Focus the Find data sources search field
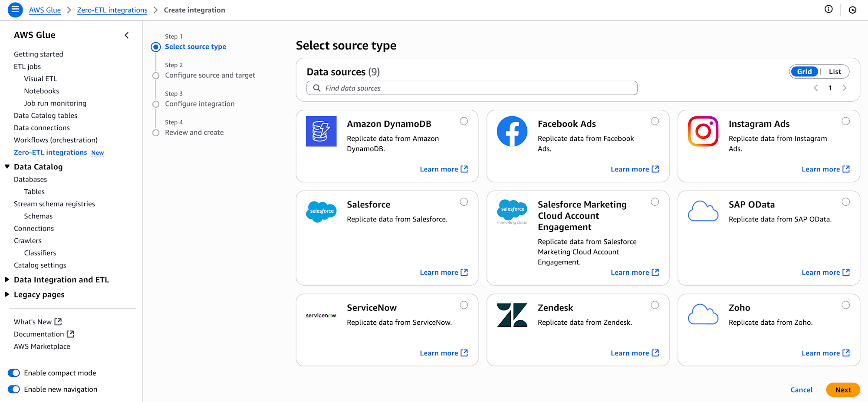Viewport: 868px width, 402px height. (x=472, y=88)
